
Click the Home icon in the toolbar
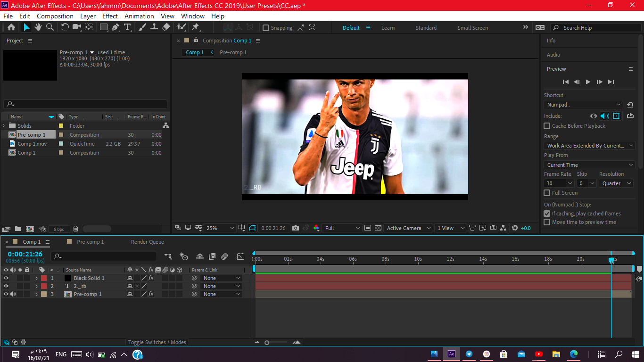pos(11,27)
